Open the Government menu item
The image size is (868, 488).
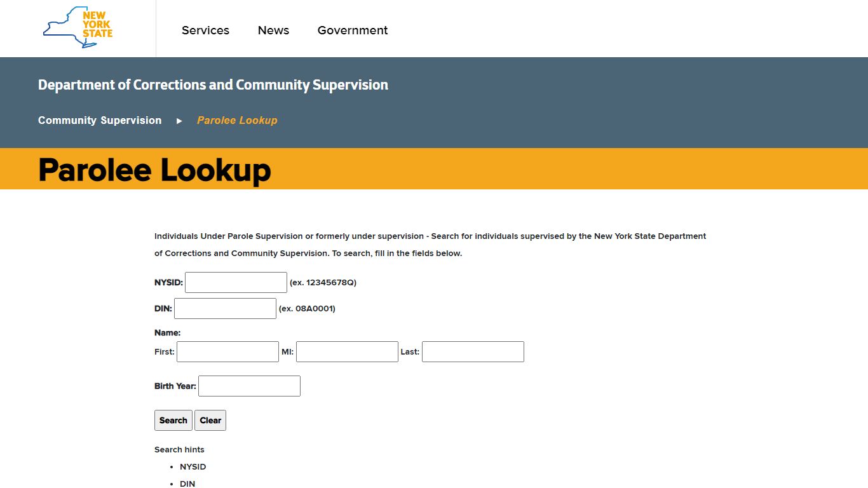[x=353, y=30]
